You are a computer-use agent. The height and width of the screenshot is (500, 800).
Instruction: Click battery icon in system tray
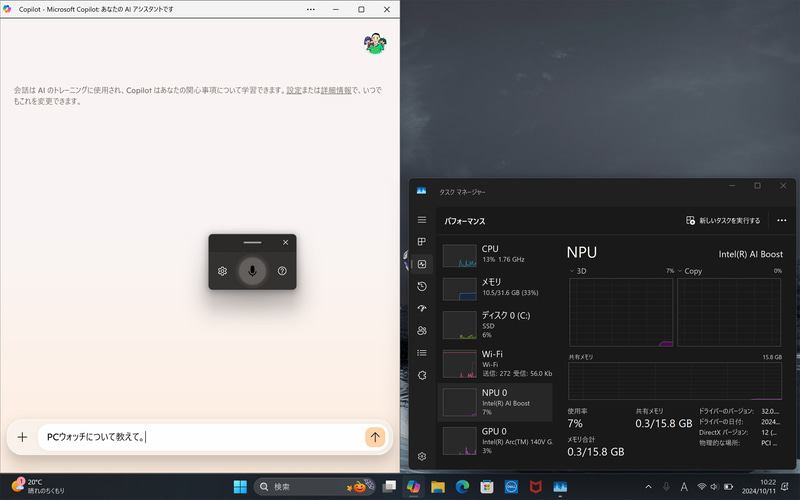coord(729,487)
